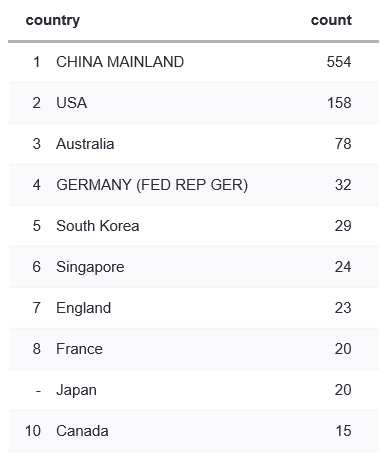Select the count value 78

[343, 144]
